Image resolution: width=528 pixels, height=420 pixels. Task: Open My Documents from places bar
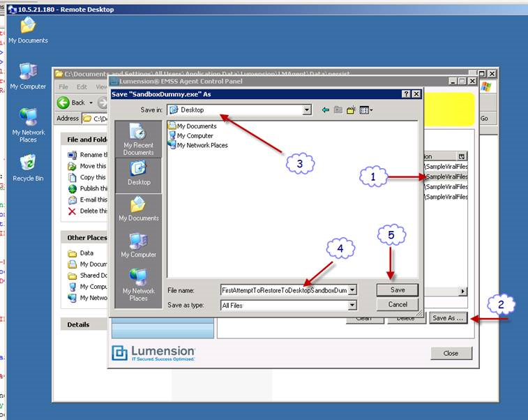point(138,209)
